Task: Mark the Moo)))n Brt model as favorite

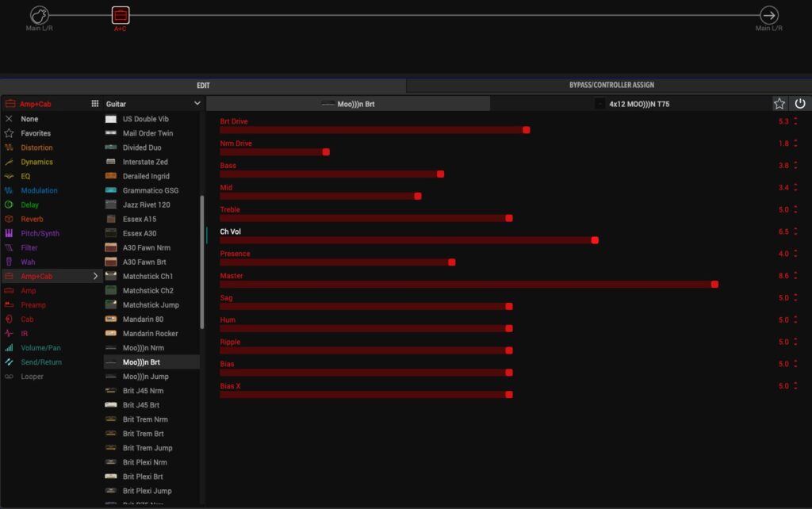Action: pos(779,104)
